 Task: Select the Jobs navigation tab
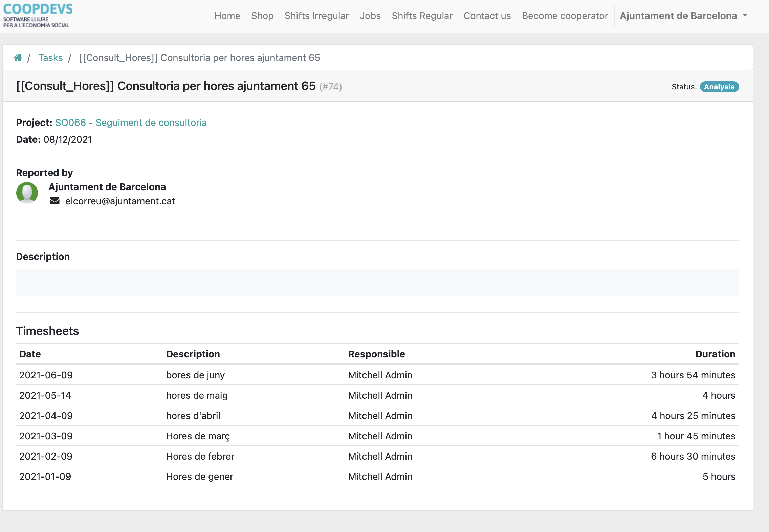(x=371, y=16)
